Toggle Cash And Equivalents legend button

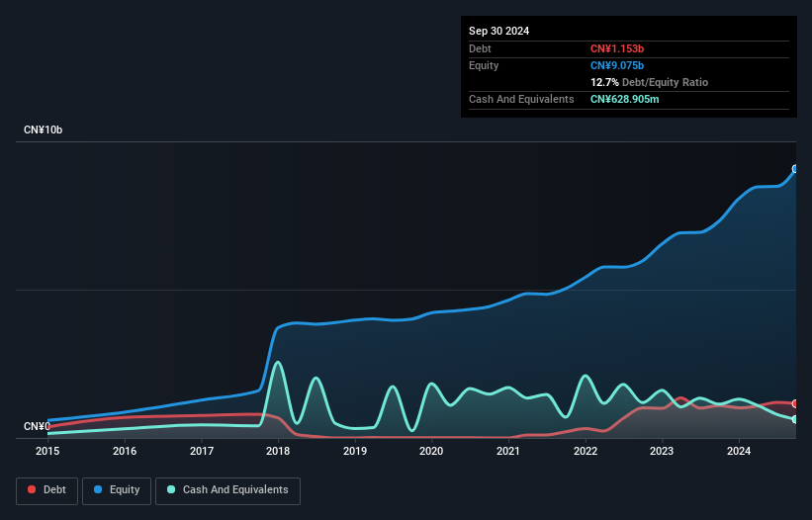click(x=227, y=490)
